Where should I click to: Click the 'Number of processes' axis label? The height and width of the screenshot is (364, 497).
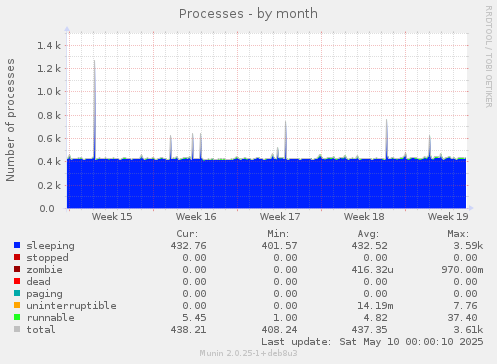tap(10, 120)
